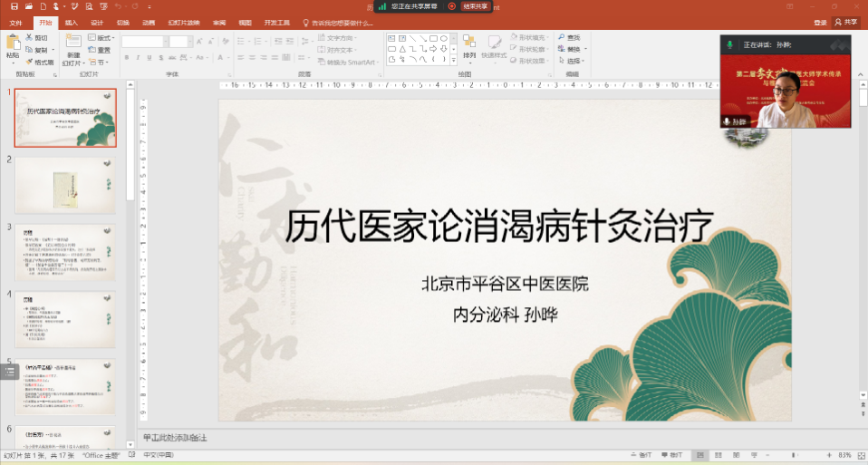
Task: Click the Reset (重置) slide icon
Action: pos(93,50)
